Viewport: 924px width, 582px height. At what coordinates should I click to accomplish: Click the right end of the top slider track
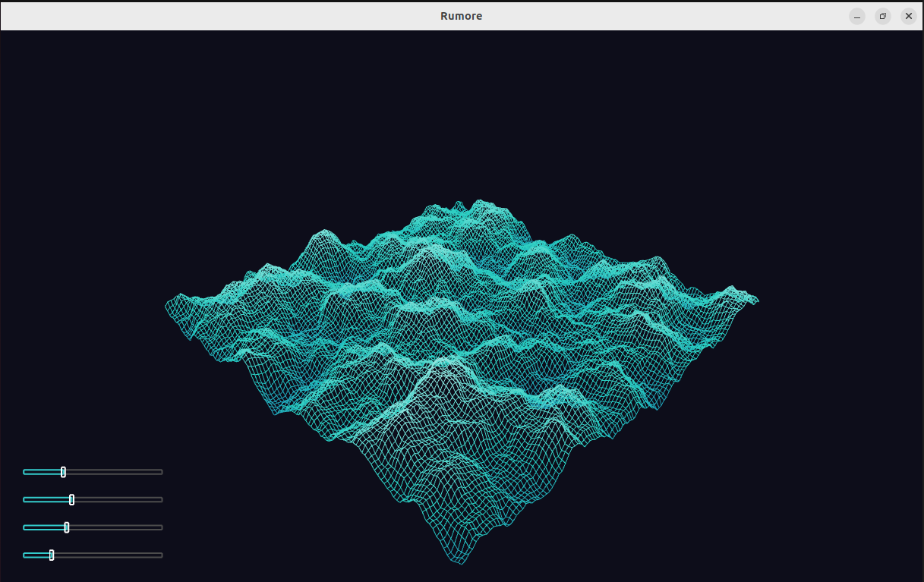tap(160, 472)
